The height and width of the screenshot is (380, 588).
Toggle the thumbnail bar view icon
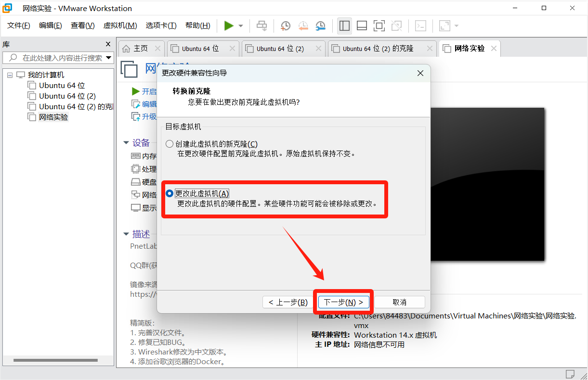tap(362, 26)
